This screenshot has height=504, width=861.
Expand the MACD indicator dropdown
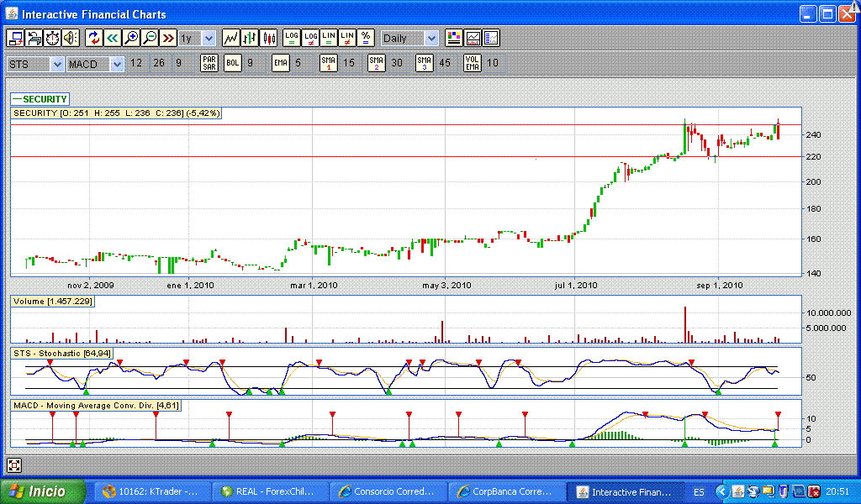point(116,64)
